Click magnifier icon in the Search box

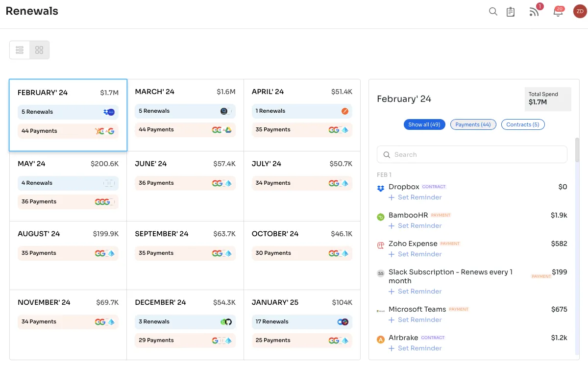point(387,155)
